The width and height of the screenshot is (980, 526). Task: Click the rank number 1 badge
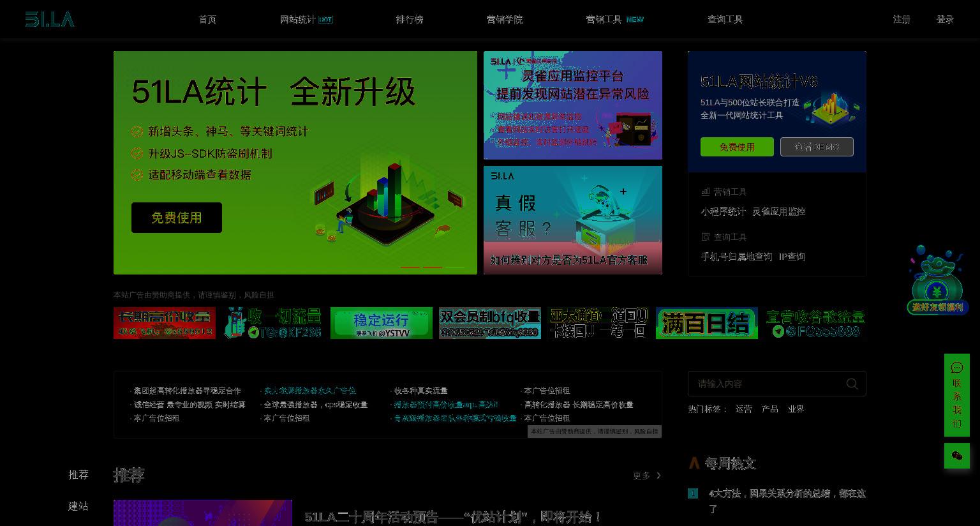click(x=693, y=493)
